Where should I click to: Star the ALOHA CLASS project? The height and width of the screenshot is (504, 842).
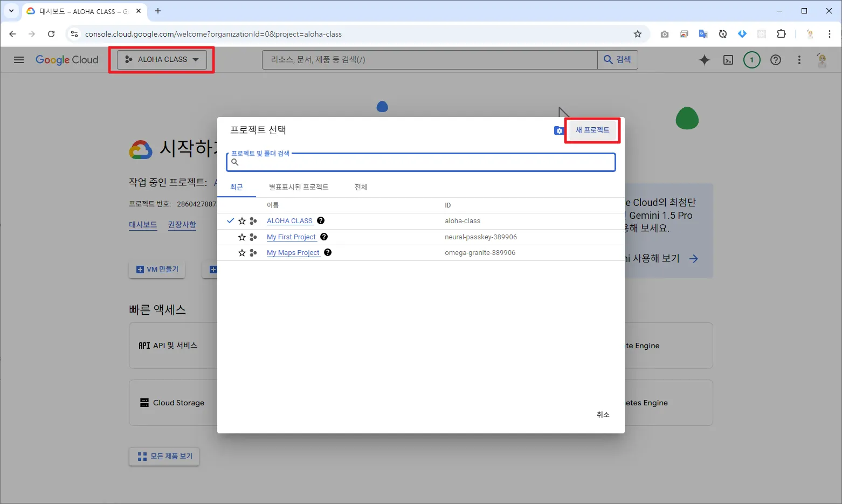pyautogui.click(x=242, y=221)
